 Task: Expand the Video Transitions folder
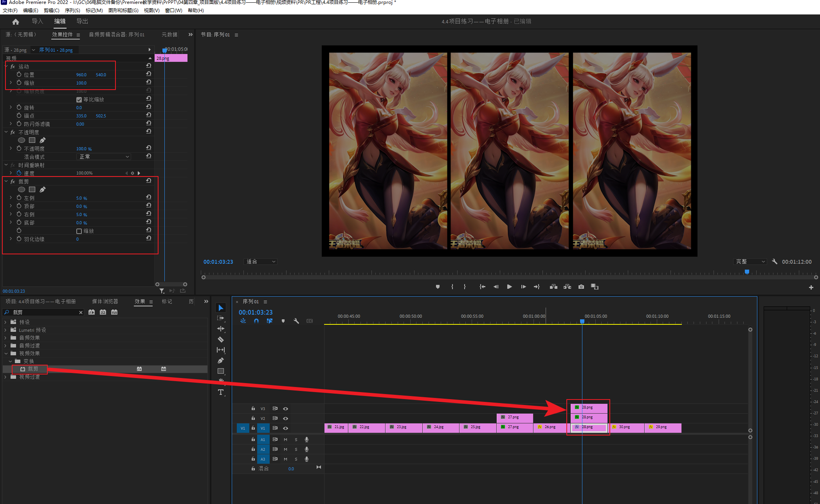(5, 377)
